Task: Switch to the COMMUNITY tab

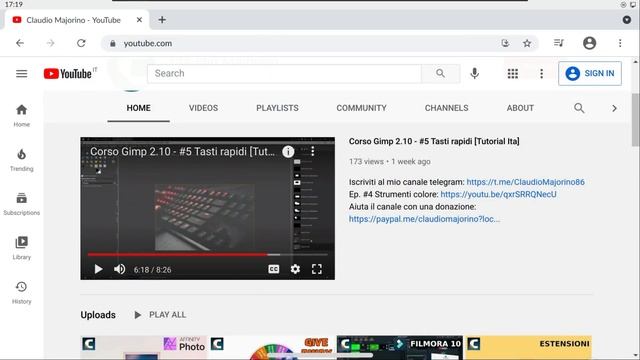Action: click(x=361, y=108)
